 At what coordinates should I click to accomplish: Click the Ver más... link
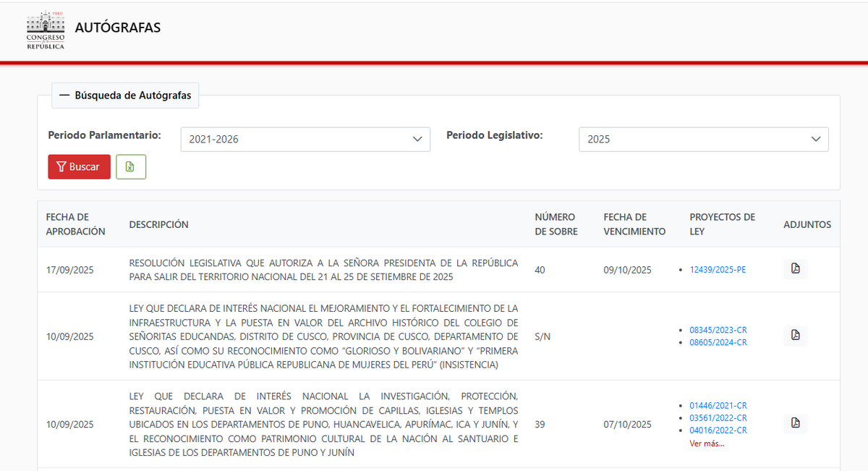[707, 444]
